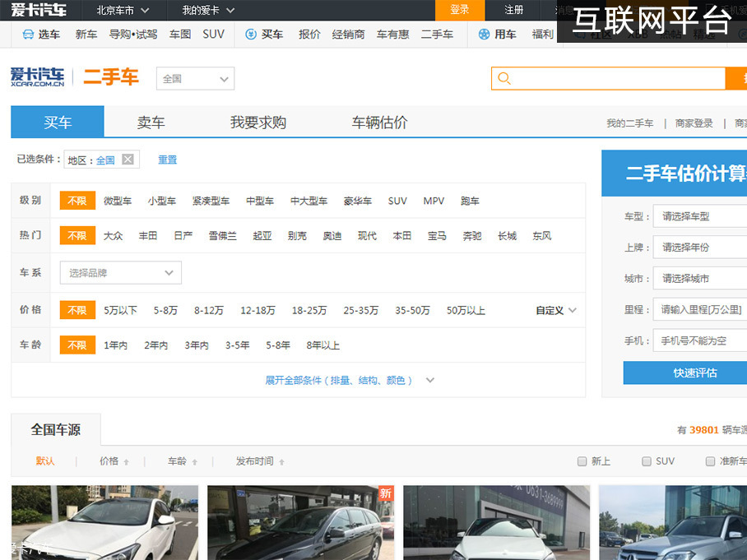Tick the 准新车 checkbox

[710, 461]
